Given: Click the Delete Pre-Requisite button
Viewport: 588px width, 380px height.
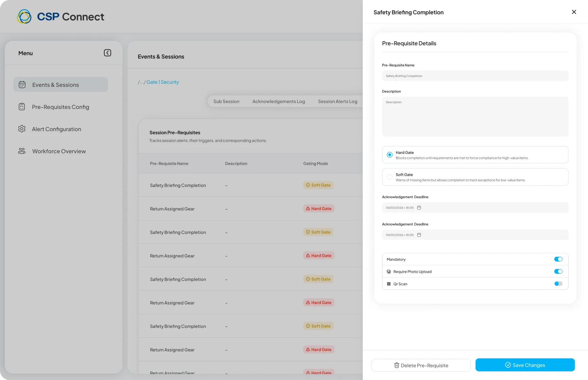Looking at the screenshot, I should [x=421, y=365].
